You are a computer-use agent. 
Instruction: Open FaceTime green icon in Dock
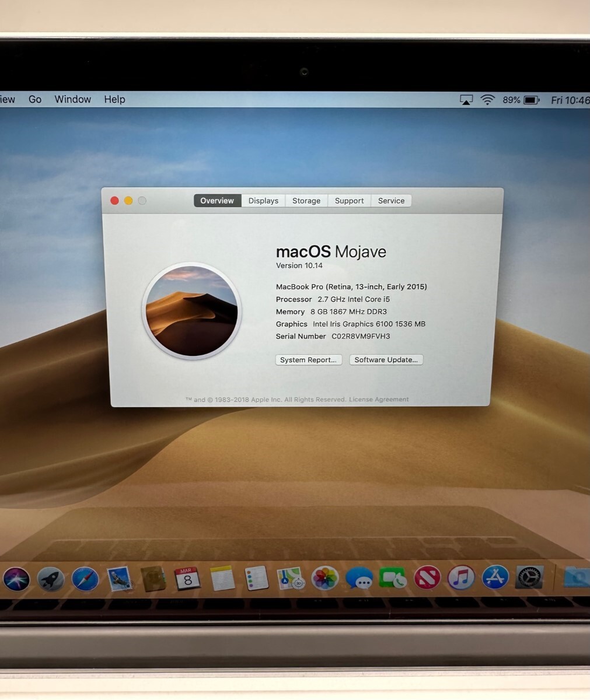click(x=393, y=579)
